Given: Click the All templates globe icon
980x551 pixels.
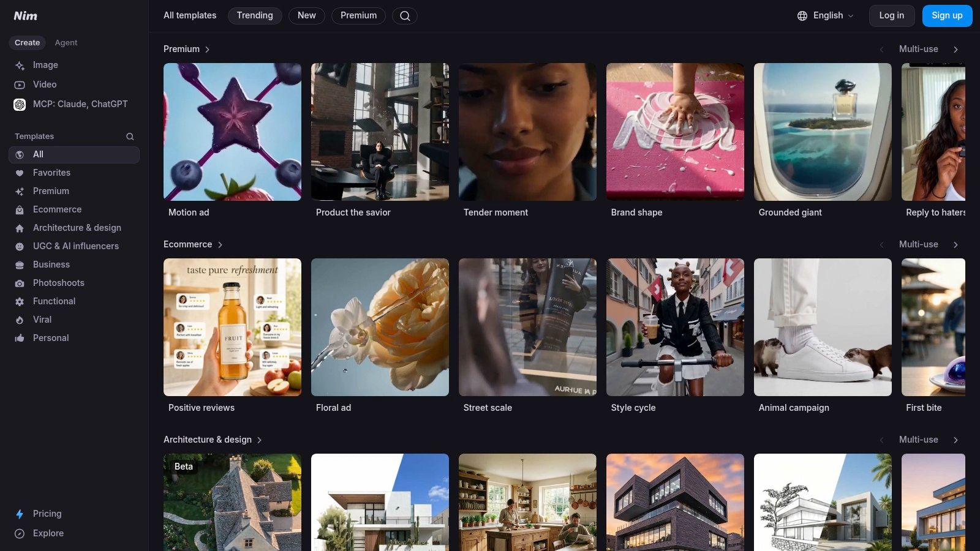Looking at the screenshot, I should (20, 155).
